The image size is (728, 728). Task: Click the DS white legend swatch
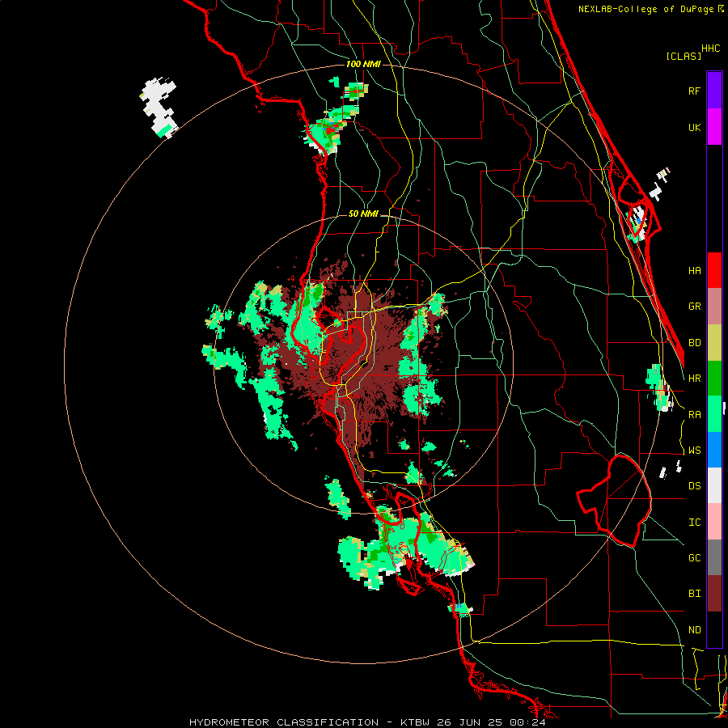(714, 485)
